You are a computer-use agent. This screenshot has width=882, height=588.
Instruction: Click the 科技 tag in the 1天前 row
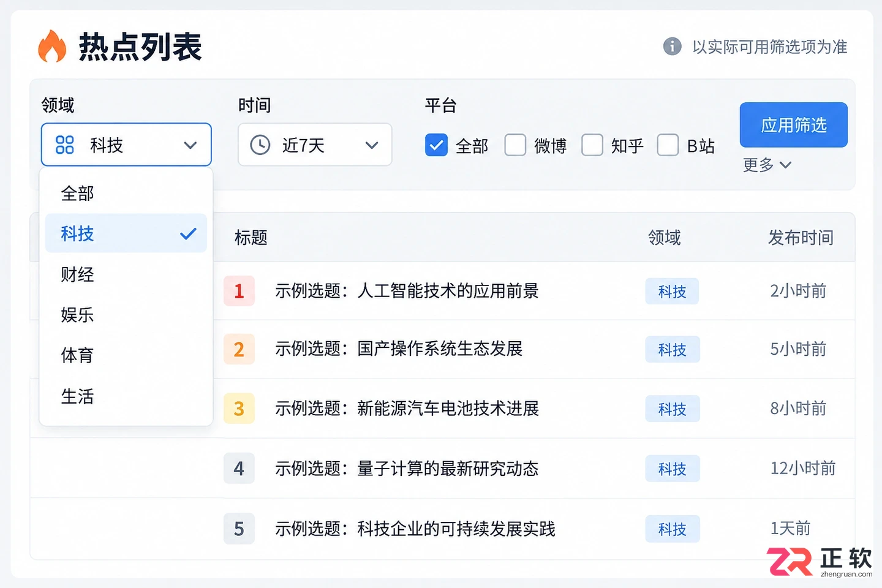pos(672,529)
